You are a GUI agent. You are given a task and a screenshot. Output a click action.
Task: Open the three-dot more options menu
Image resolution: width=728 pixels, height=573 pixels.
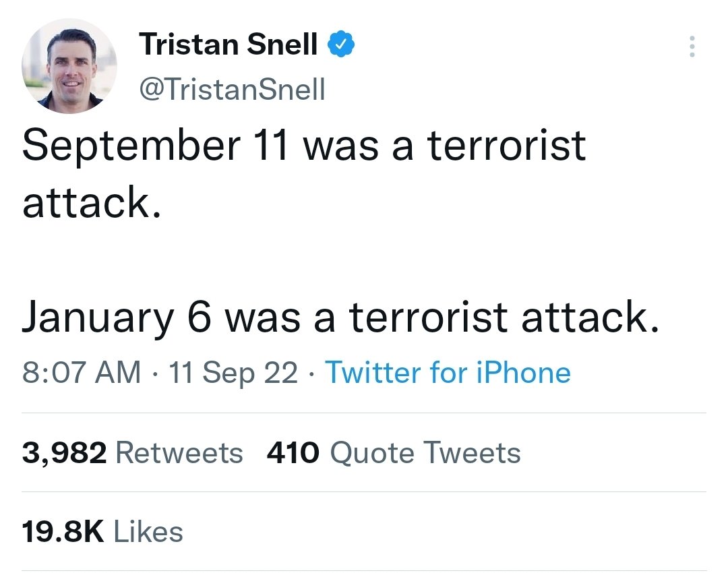[692, 47]
